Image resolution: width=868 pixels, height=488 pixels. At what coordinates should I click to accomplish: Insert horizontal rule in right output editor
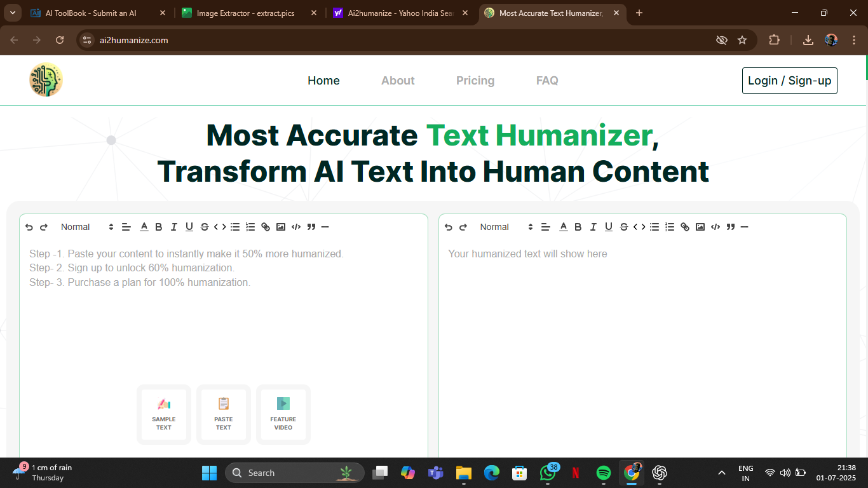(x=744, y=227)
